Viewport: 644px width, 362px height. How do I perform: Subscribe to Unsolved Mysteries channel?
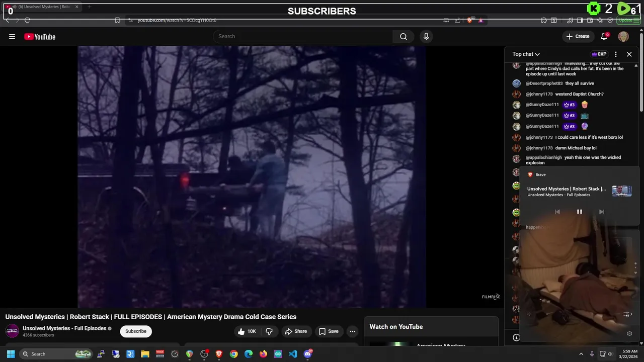(x=136, y=331)
